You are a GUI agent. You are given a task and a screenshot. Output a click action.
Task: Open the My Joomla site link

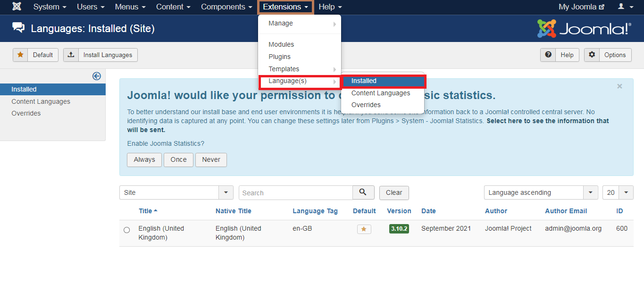tap(581, 7)
